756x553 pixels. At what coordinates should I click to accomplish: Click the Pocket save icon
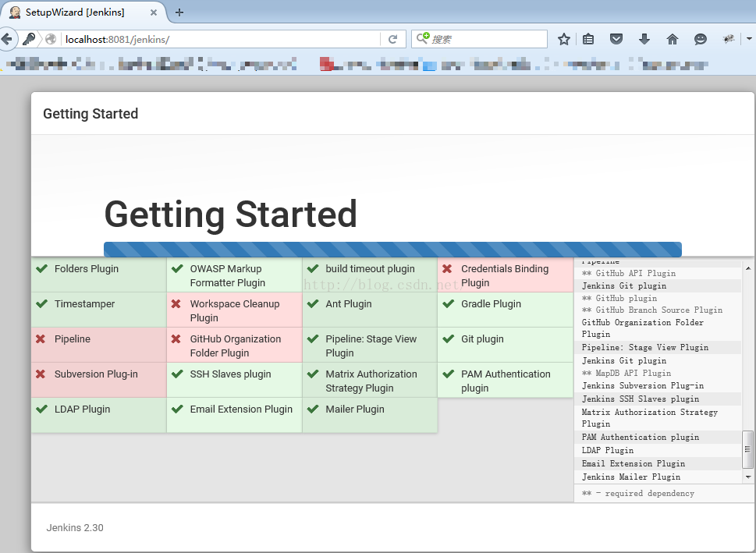[x=616, y=39]
